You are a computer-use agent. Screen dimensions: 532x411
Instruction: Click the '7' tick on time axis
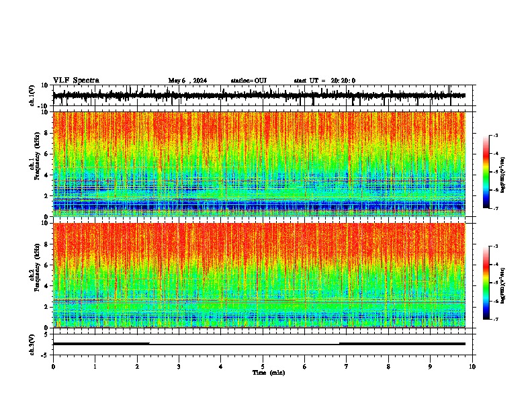tap(347, 367)
